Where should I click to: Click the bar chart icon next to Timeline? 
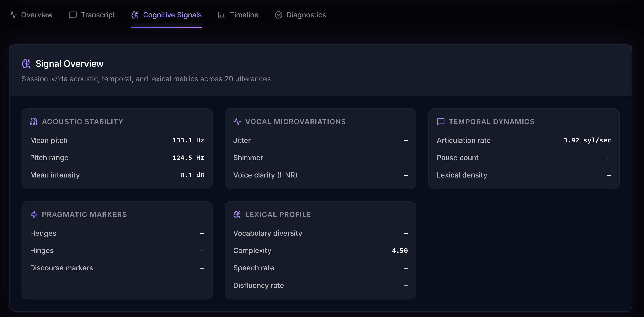[x=222, y=15]
